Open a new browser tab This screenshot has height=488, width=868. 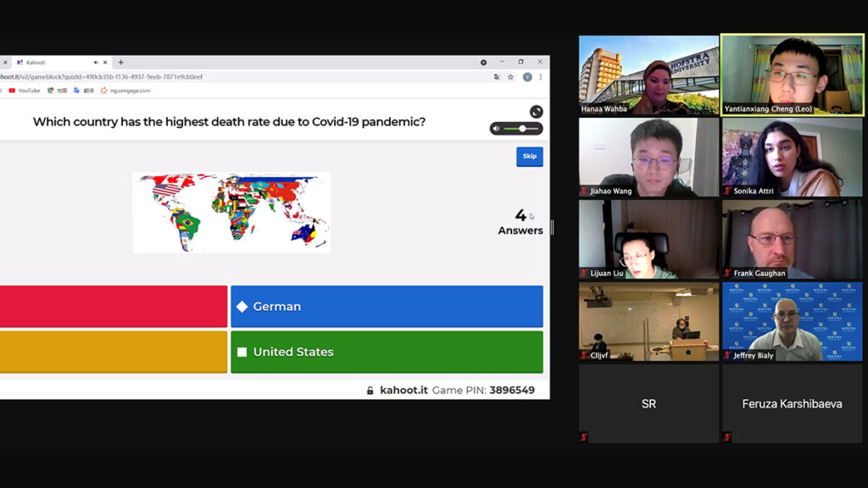pos(120,62)
